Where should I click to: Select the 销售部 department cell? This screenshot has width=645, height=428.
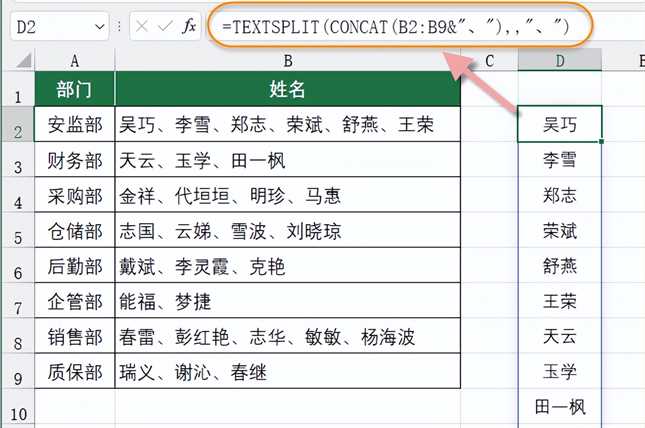click(75, 336)
